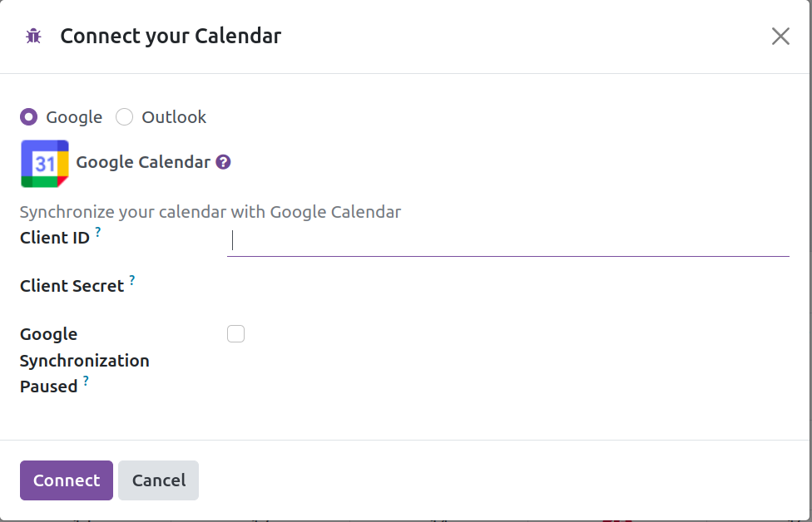Open the debug bug icon menu
This screenshot has height=522, width=812.
point(33,37)
